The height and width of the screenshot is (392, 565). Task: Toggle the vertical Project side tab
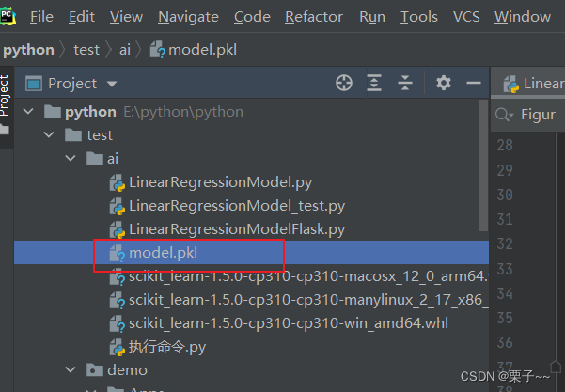coord(6,95)
